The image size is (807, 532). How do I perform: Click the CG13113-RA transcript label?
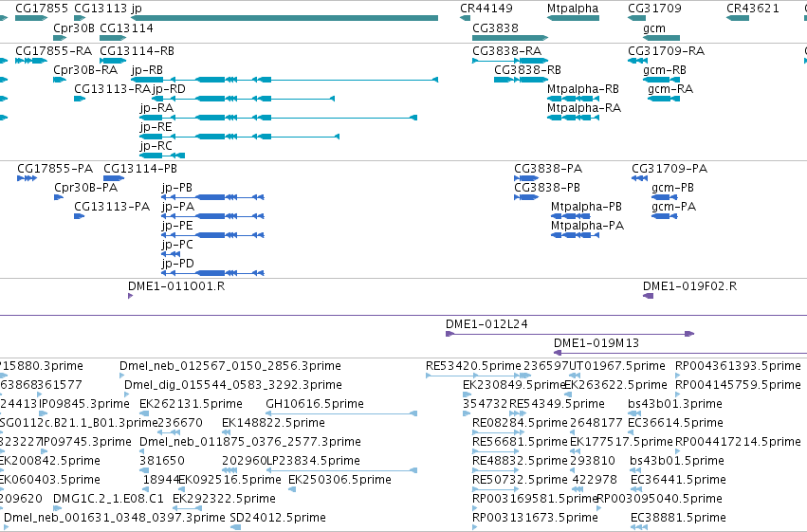112,89
